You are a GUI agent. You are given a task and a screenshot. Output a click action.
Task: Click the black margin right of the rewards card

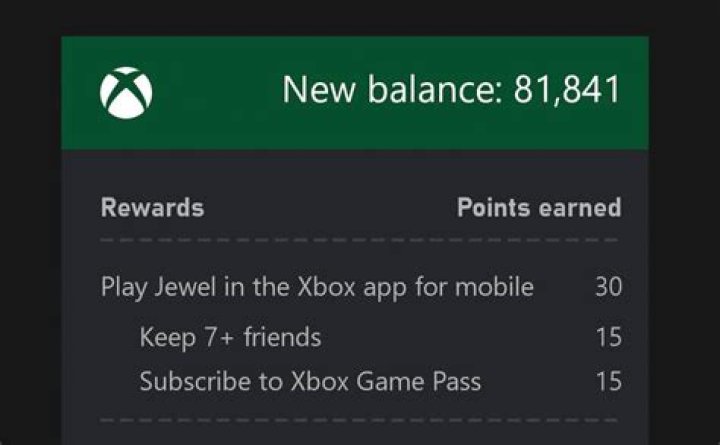[684, 250]
